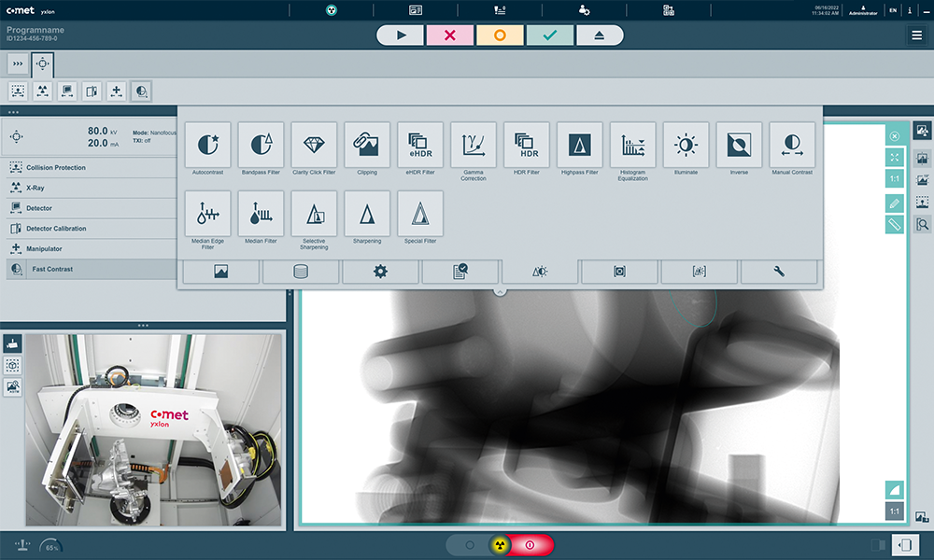Collapse the filter panel with chevron handle
Viewport: 934px width, 560px height.
coord(500,292)
